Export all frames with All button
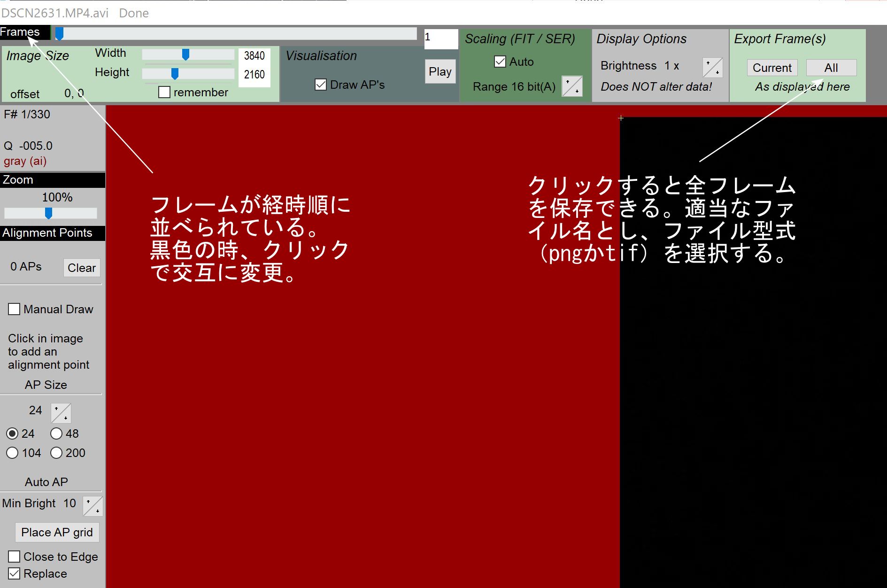887x588 pixels. pyautogui.click(x=831, y=68)
